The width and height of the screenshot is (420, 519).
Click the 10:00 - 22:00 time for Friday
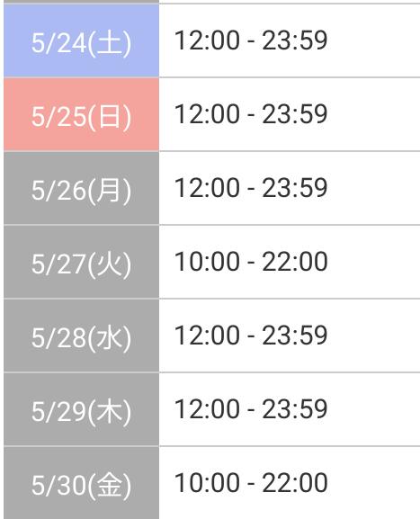(x=251, y=483)
